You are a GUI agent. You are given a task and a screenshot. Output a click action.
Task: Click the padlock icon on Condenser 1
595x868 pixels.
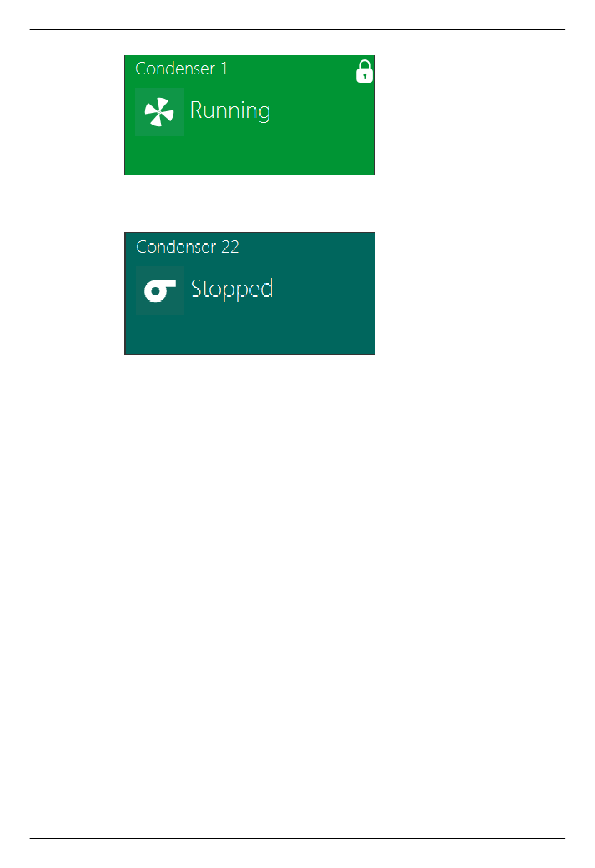point(365,71)
